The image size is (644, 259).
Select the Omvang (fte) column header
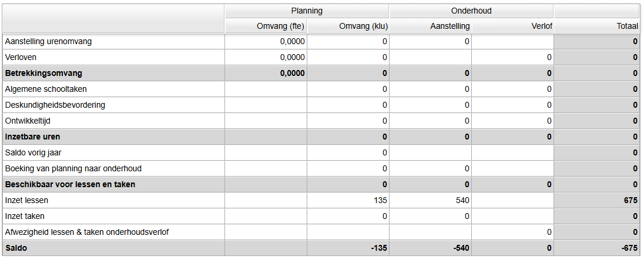[x=281, y=26]
